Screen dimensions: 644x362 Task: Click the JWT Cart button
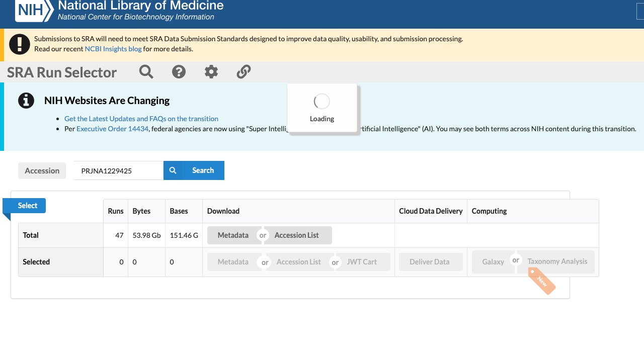coord(362,262)
